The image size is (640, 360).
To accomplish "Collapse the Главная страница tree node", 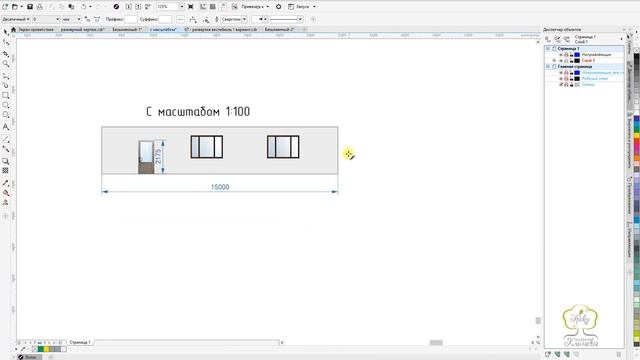I will (548, 67).
